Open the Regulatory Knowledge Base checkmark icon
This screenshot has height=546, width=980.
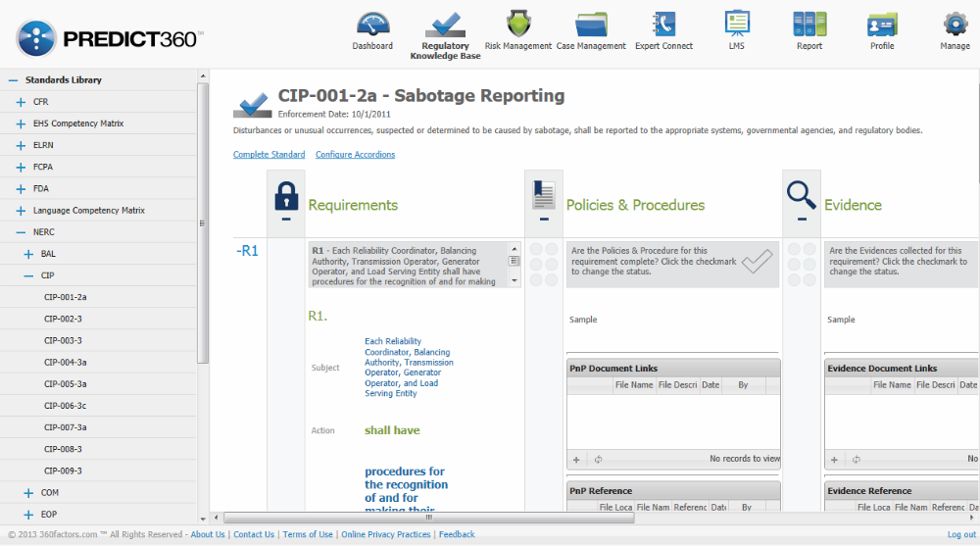[x=445, y=25]
